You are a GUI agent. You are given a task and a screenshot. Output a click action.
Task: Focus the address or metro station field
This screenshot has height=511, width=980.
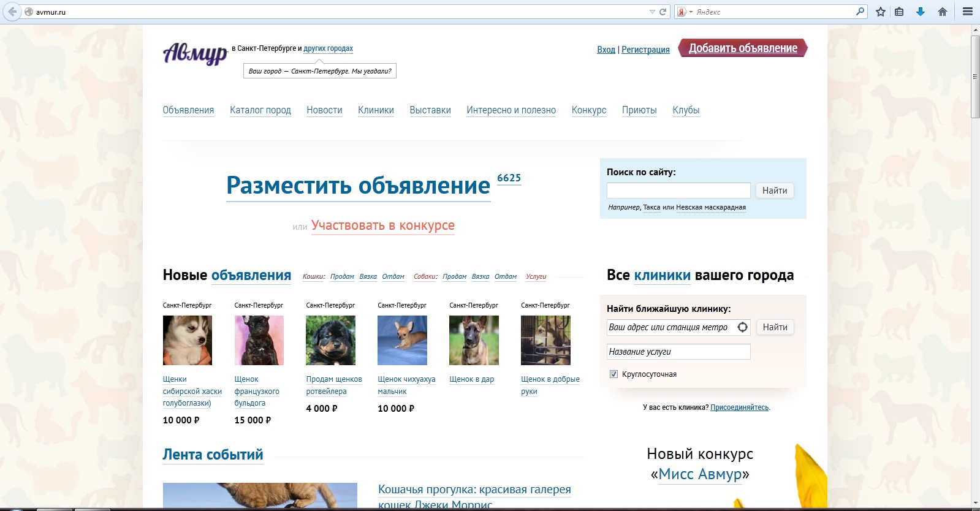[x=671, y=327]
